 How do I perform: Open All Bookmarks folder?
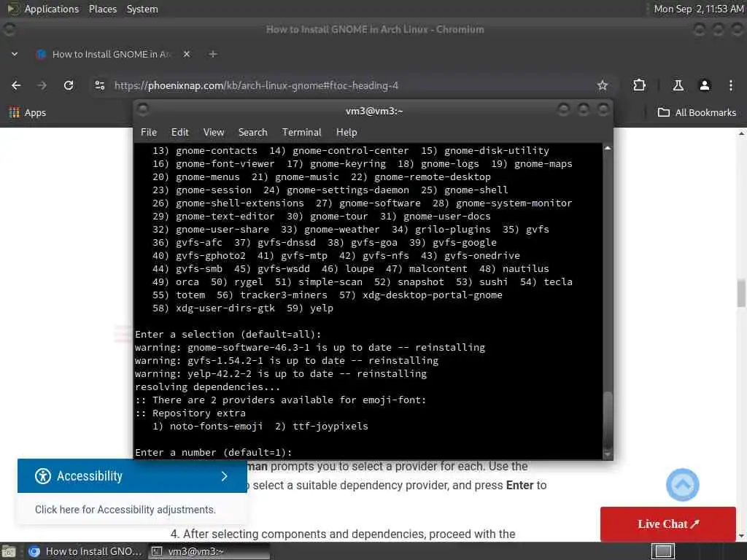tap(697, 112)
